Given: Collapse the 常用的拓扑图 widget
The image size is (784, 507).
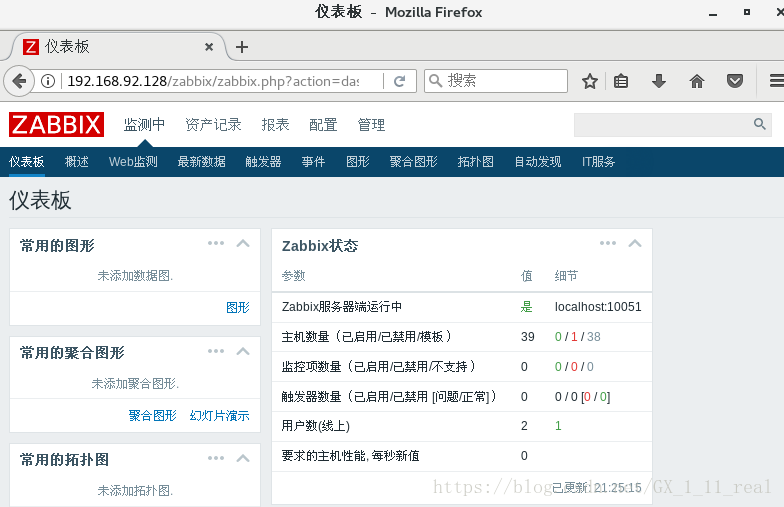Looking at the screenshot, I should click(x=243, y=458).
